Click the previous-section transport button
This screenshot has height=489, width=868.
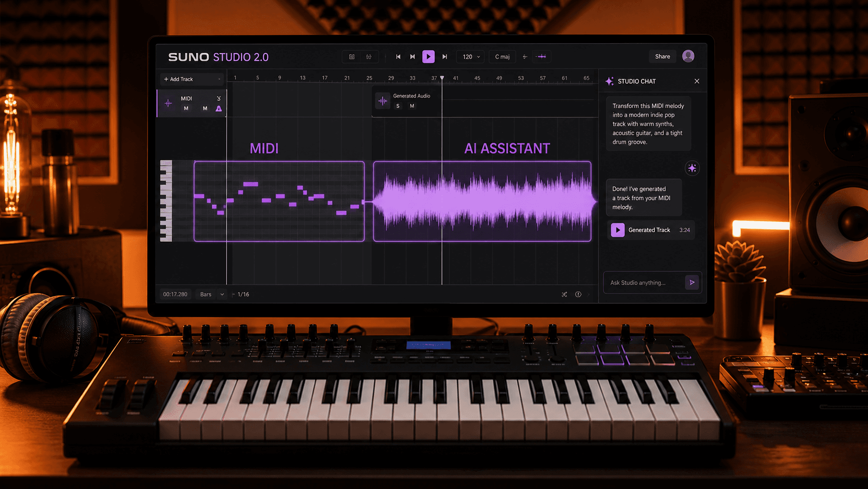pos(413,57)
